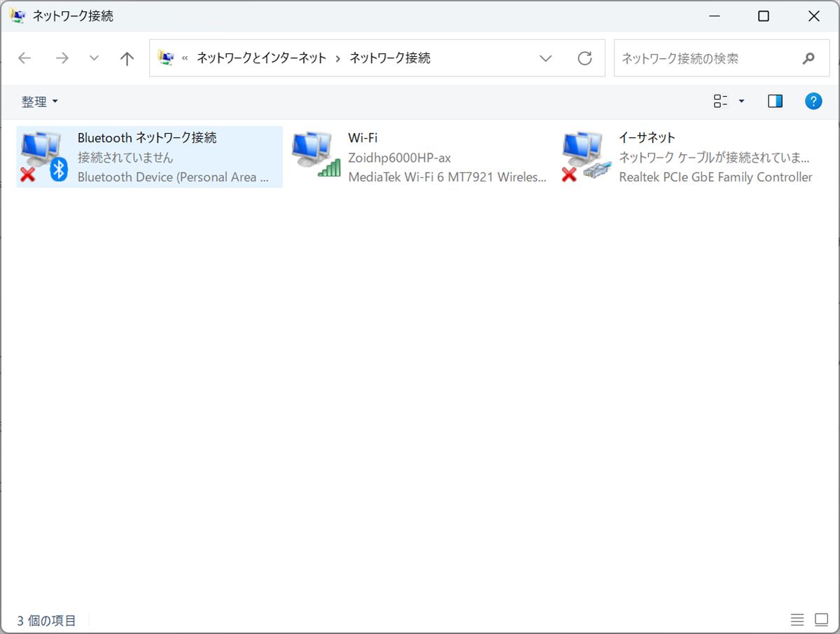Image resolution: width=840 pixels, height=634 pixels.
Task: Click the search magnifier icon
Action: [808, 58]
